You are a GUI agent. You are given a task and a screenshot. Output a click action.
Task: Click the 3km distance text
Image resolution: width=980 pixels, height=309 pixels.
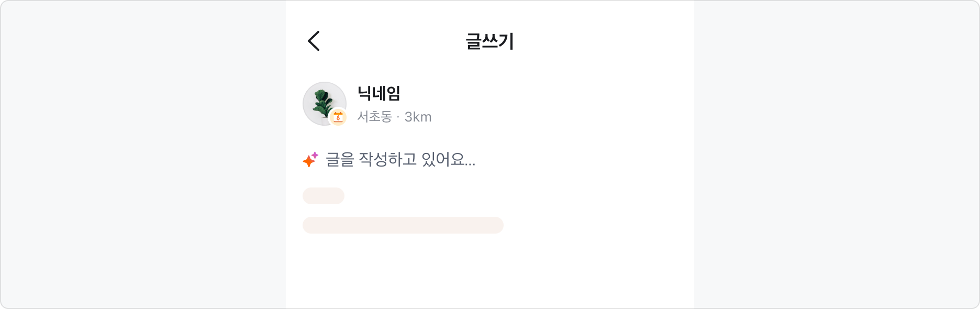pos(418,117)
